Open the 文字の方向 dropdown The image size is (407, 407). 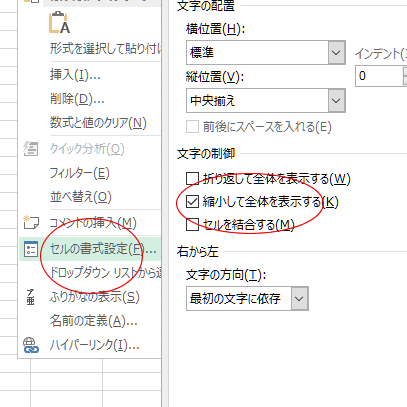pos(299,298)
